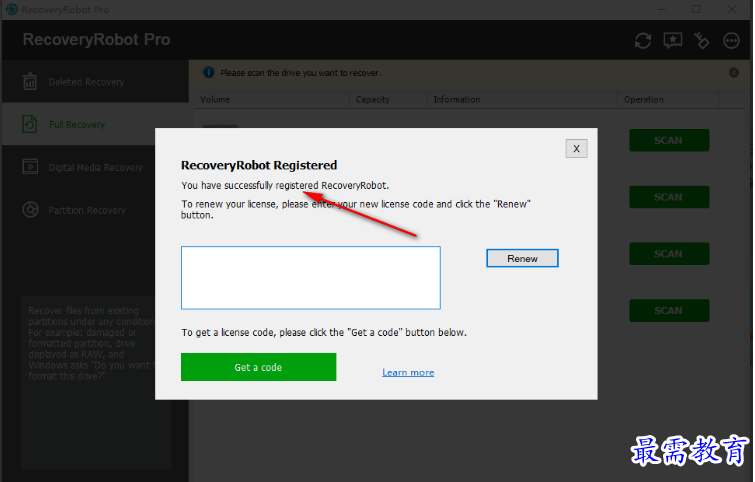Dismiss the scan notice bar
Viewport: 755px width, 482px height.
(734, 73)
